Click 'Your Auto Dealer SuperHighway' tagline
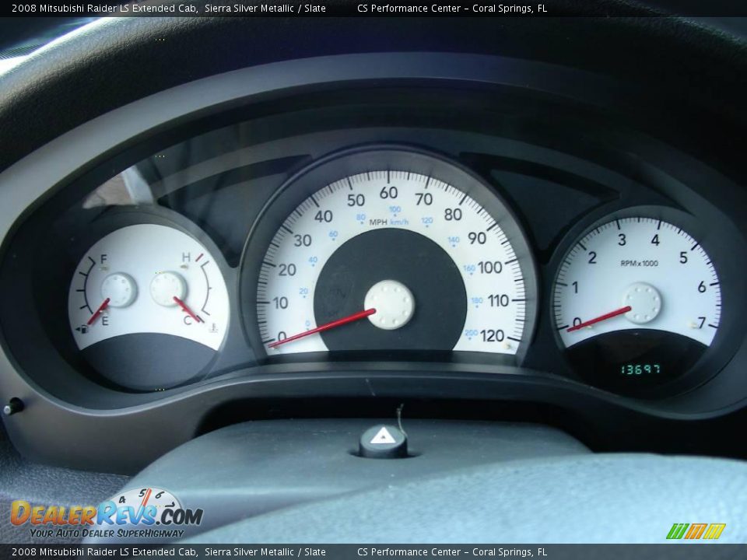The height and width of the screenshot is (560, 747). click(x=107, y=534)
